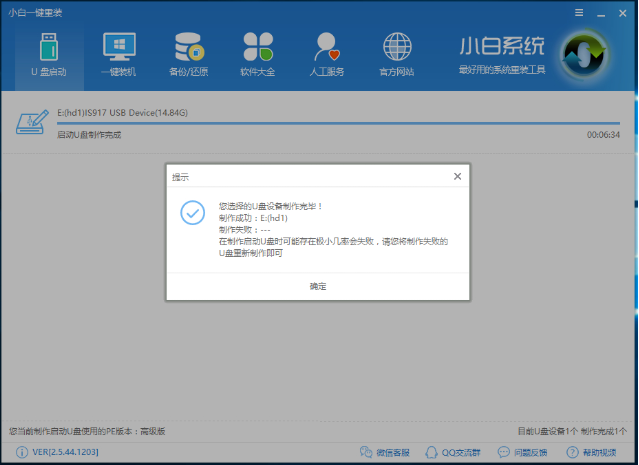Click the blue checkmark success icon

[x=192, y=212]
